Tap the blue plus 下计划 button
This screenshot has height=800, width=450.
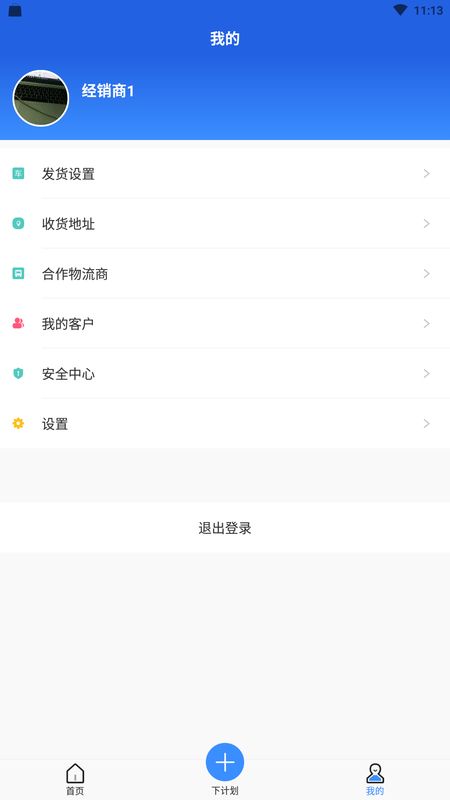point(225,762)
